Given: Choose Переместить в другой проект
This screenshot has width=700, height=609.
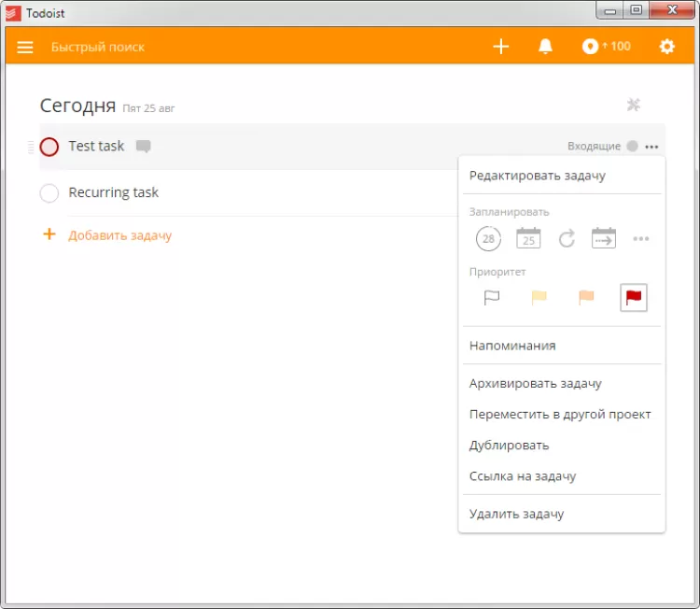Looking at the screenshot, I should (x=560, y=415).
